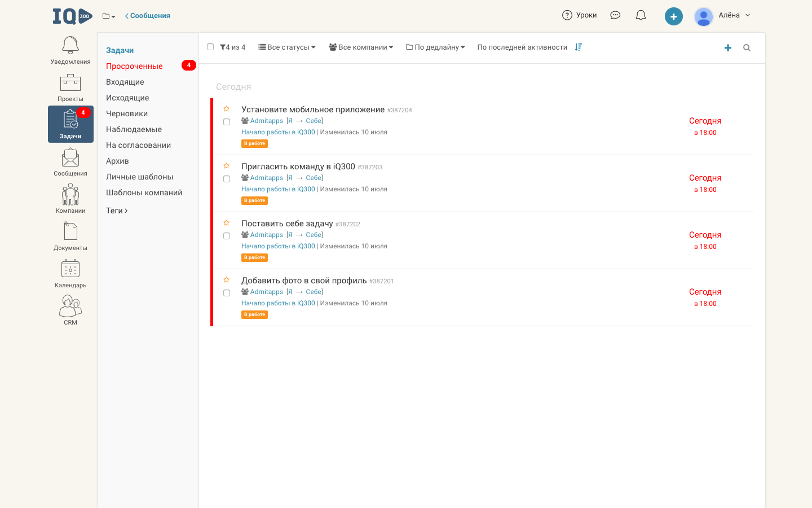This screenshot has width=812, height=508.
Task: Click deadline 'Сегодня' of 'Установите мобильное приложение'
Action: pos(705,121)
